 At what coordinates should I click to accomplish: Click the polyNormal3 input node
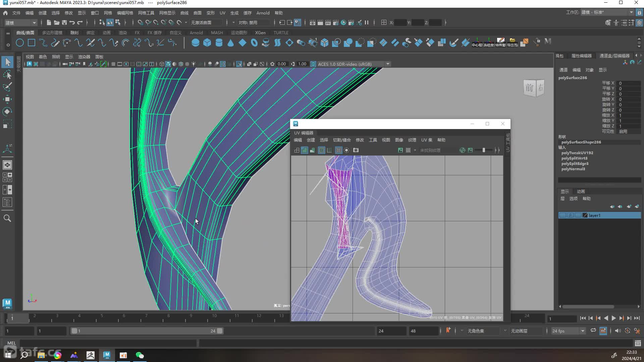point(573,169)
